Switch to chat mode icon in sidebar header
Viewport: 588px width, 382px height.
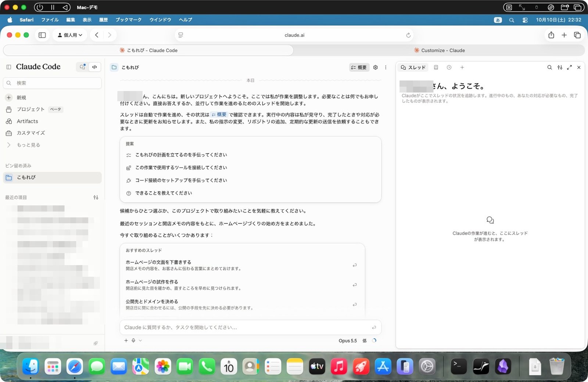pos(82,67)
